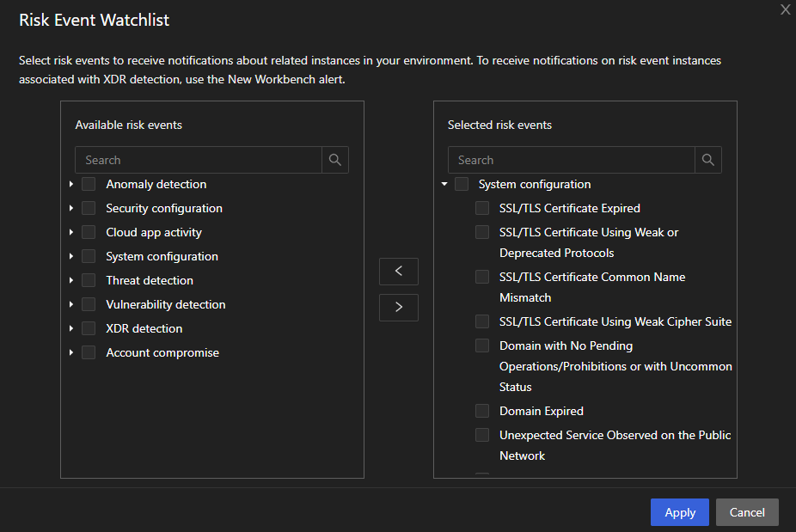Collapse the selected System configuration group

point(444,184)
